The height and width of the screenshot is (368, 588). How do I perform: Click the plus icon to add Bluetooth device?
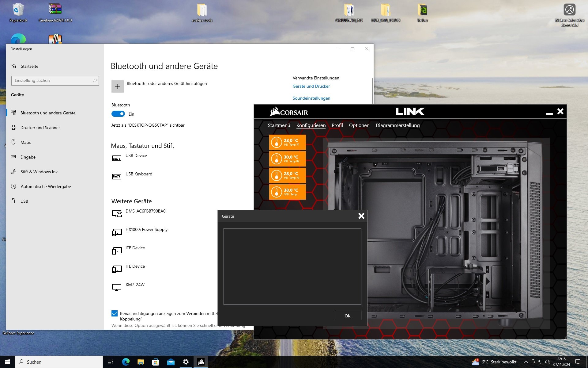[118, 86]
